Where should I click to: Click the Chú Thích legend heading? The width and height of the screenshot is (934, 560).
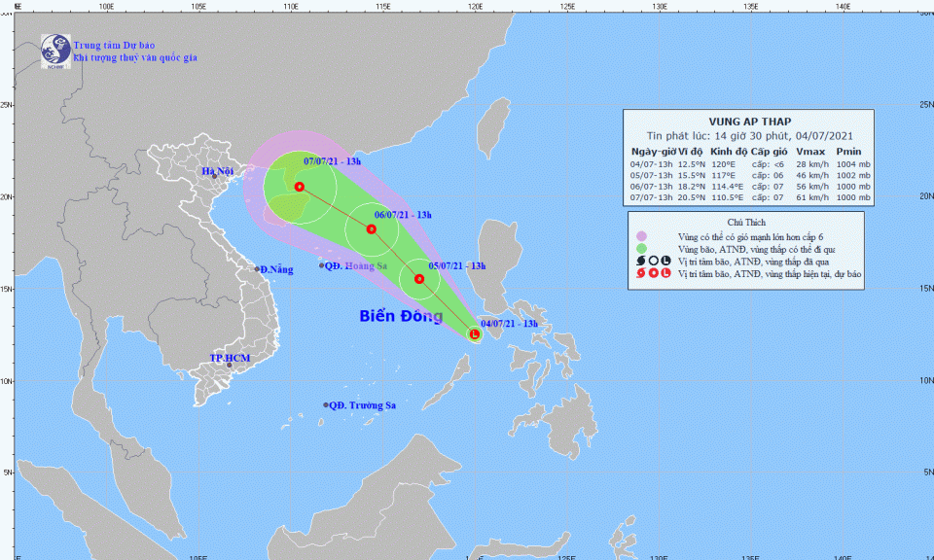point(748,222)
